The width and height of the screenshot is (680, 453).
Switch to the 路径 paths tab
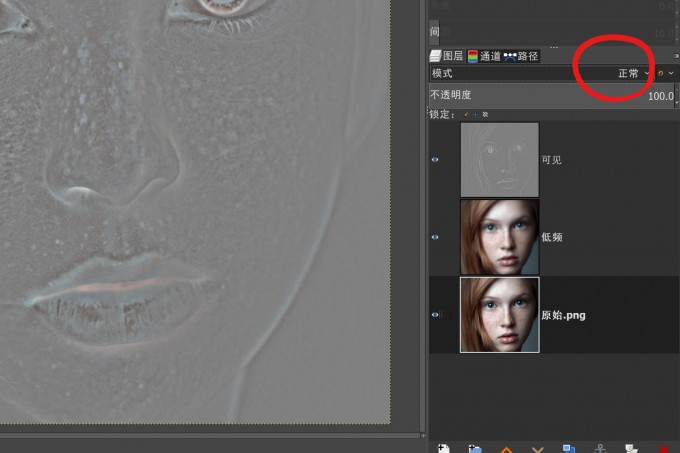coord(521,56)
